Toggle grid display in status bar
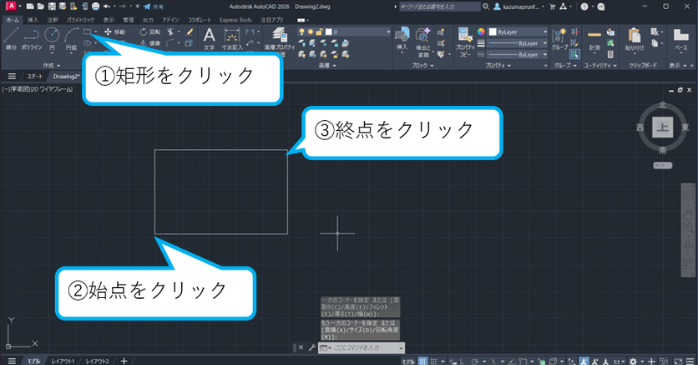The image size is (698, 365). click(422, 361)
